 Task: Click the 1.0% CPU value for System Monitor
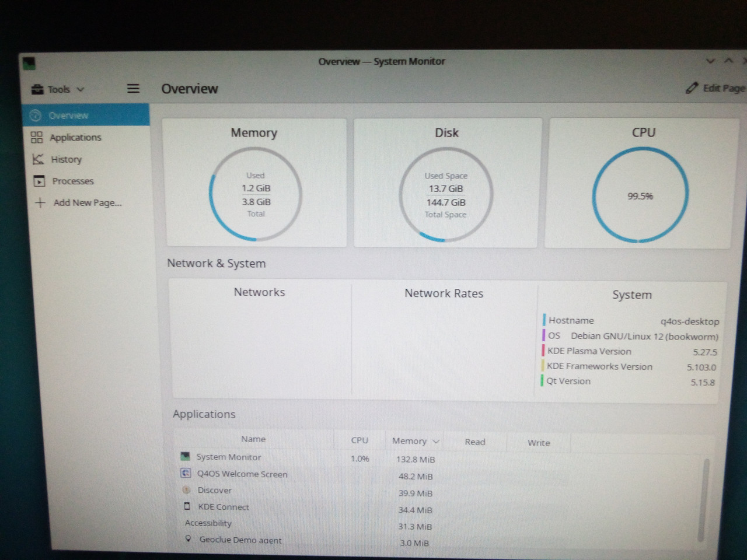point(359,459)
